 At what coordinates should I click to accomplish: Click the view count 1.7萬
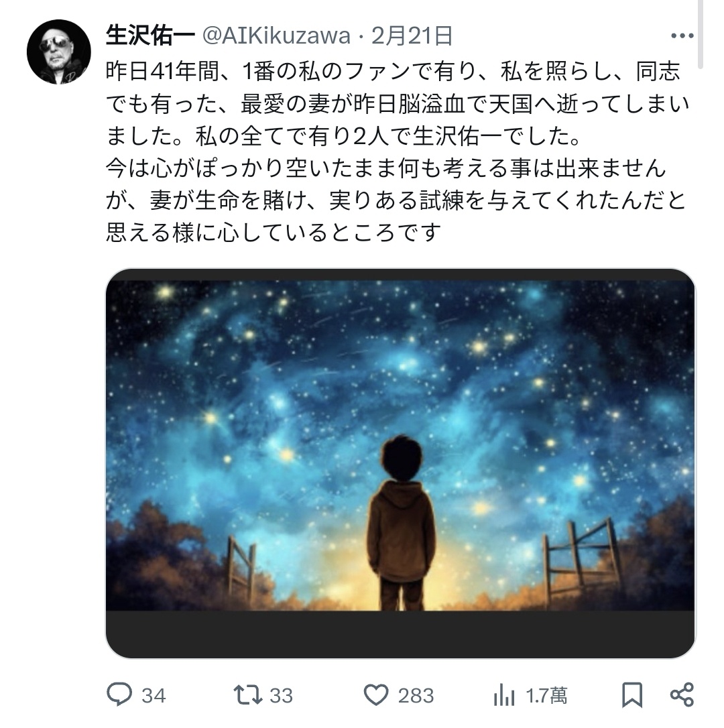546,696
